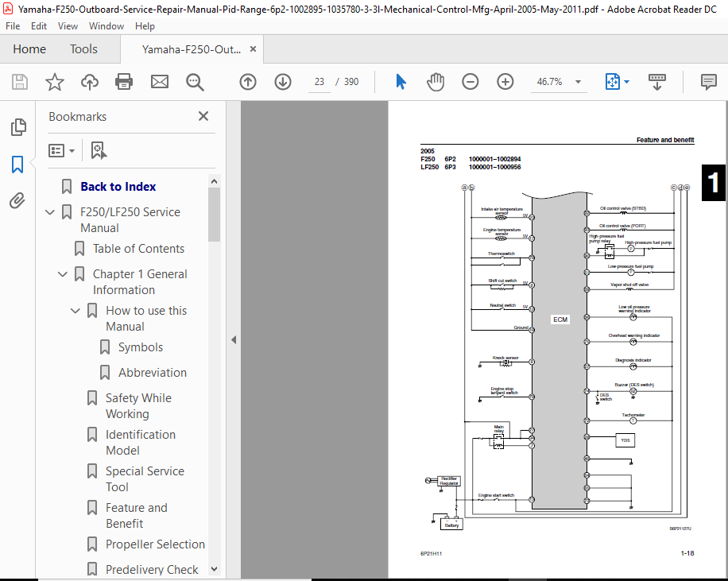
Task: Click the Save file icon
Action: 20,82
